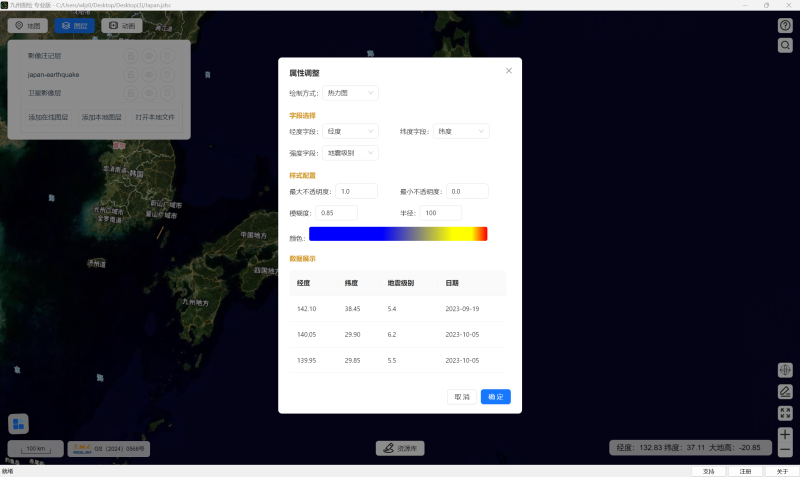
Task: Toggle fullscreen with the expand-arrows icon
Action: coord(785,413)
